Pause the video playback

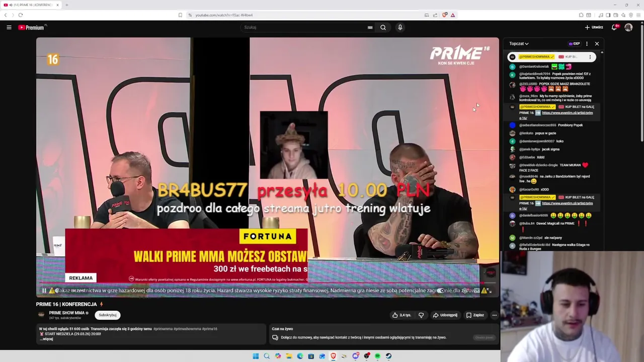pos(44,291)
